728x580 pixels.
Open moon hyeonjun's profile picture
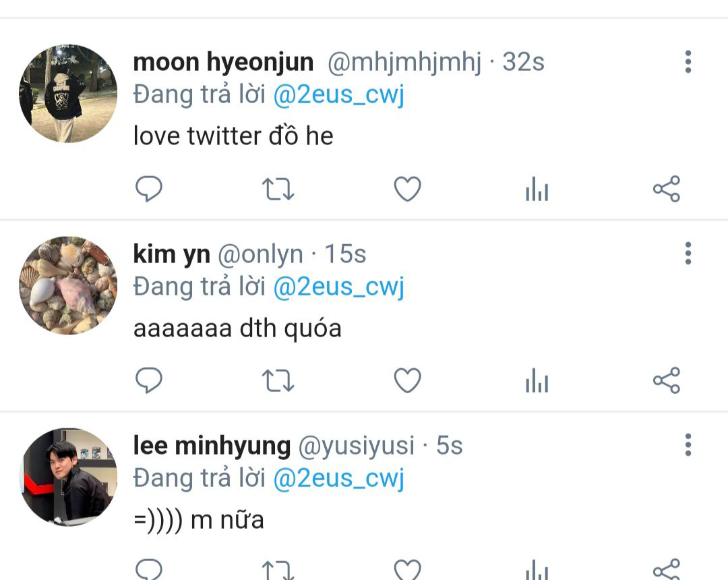68,93
